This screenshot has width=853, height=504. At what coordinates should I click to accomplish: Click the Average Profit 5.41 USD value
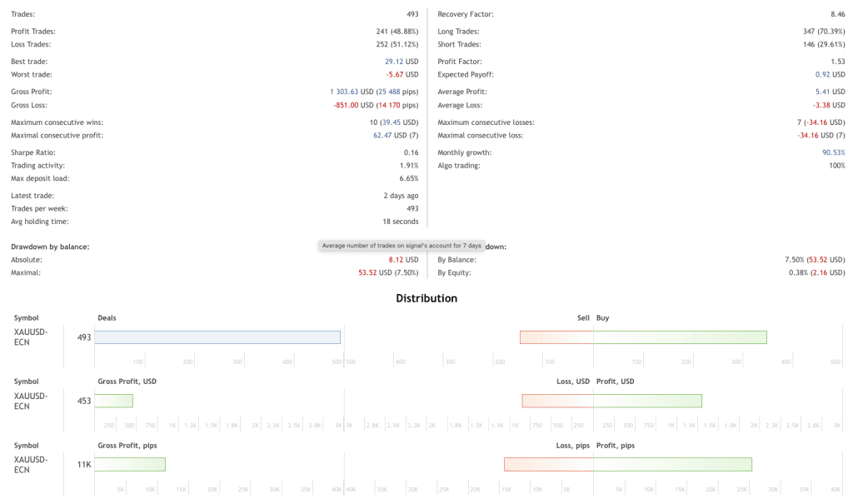830,92
